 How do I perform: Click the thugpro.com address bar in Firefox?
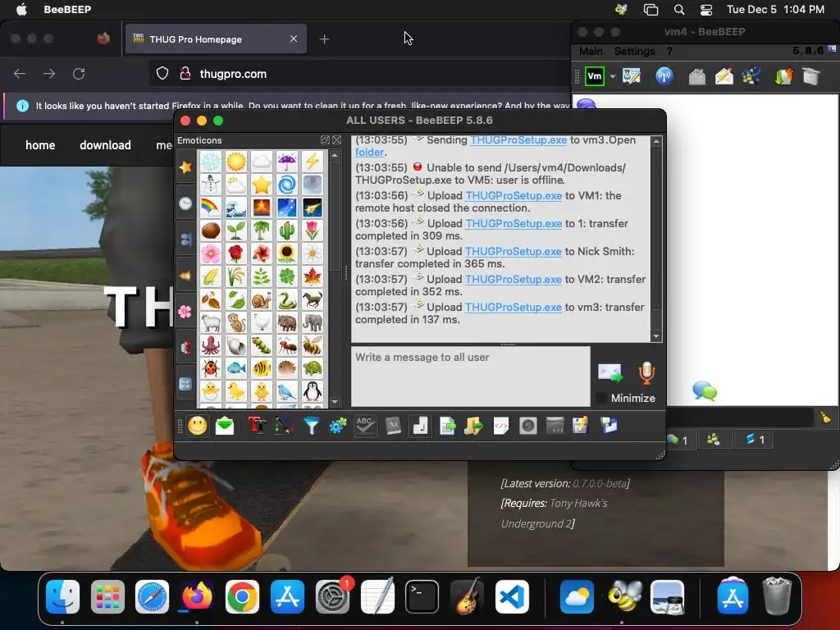(359, 74)
